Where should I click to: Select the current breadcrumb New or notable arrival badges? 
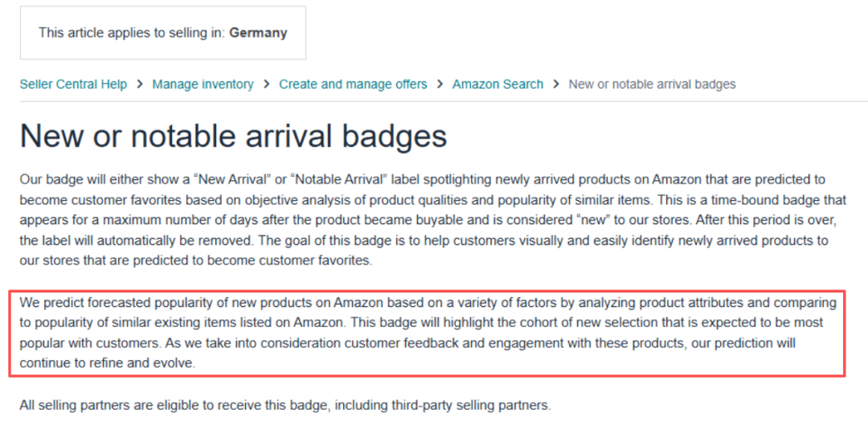coord(652,84)
